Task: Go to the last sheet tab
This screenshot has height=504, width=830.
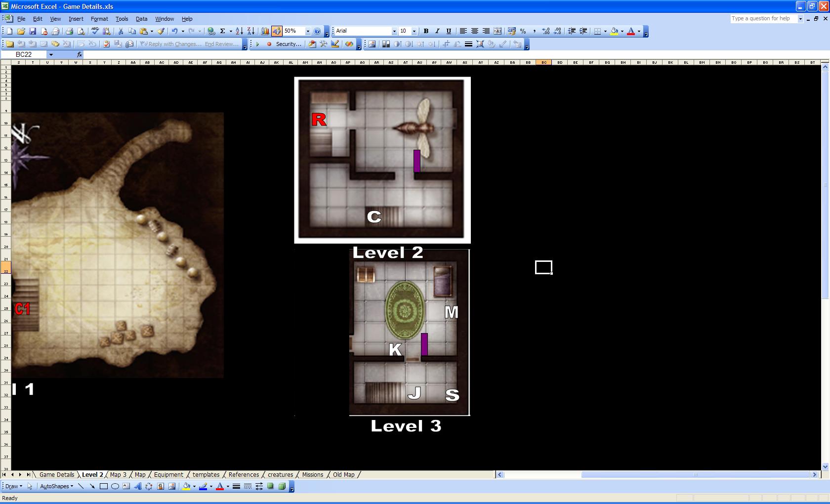Action: [29, 475]
